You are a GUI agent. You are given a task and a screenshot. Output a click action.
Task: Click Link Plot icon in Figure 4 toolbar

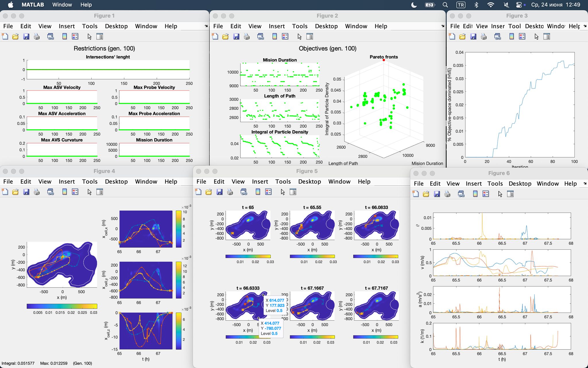click(x=51, y=192)
